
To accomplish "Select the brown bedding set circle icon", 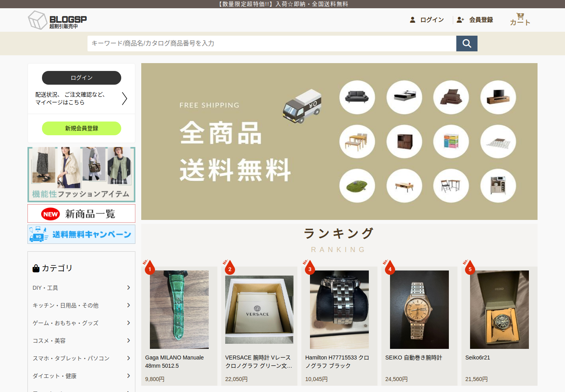I will click(x=451, y=97).
